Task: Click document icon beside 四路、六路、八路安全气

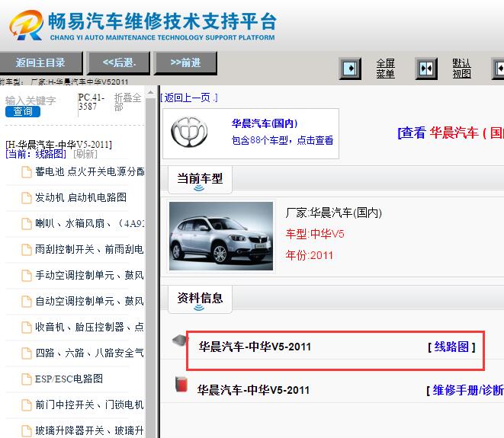Action: 27,353
